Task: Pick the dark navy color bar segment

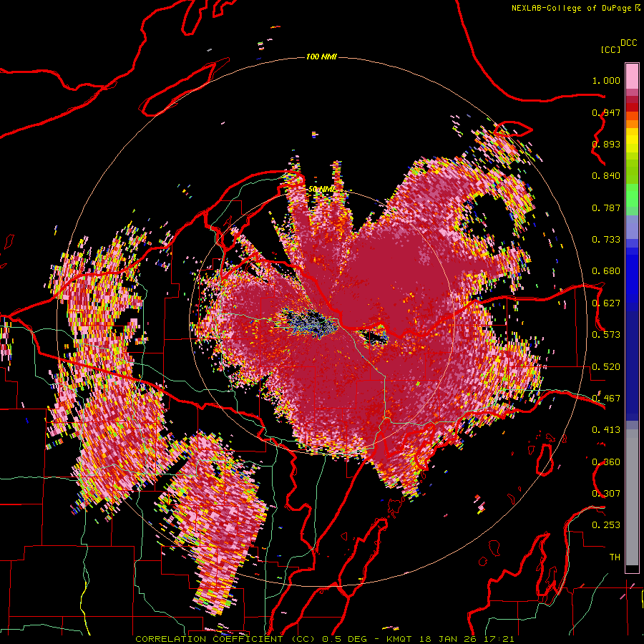Action: 632,365
